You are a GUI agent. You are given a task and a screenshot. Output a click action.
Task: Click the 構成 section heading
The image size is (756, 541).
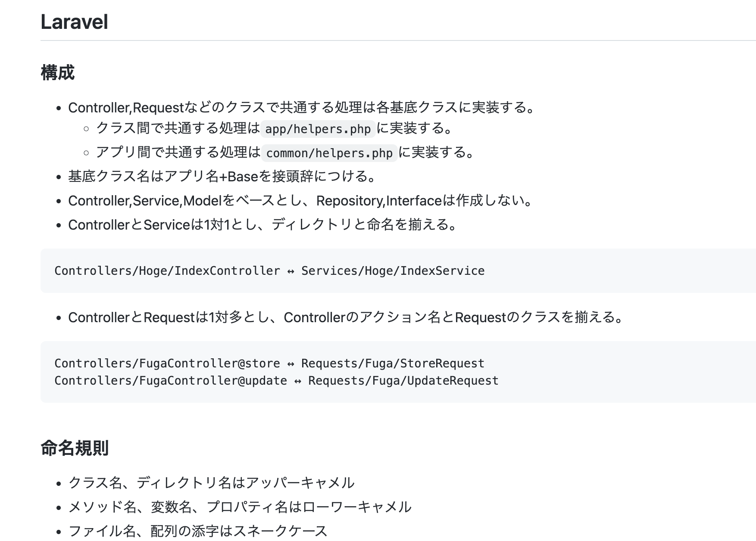58,72
